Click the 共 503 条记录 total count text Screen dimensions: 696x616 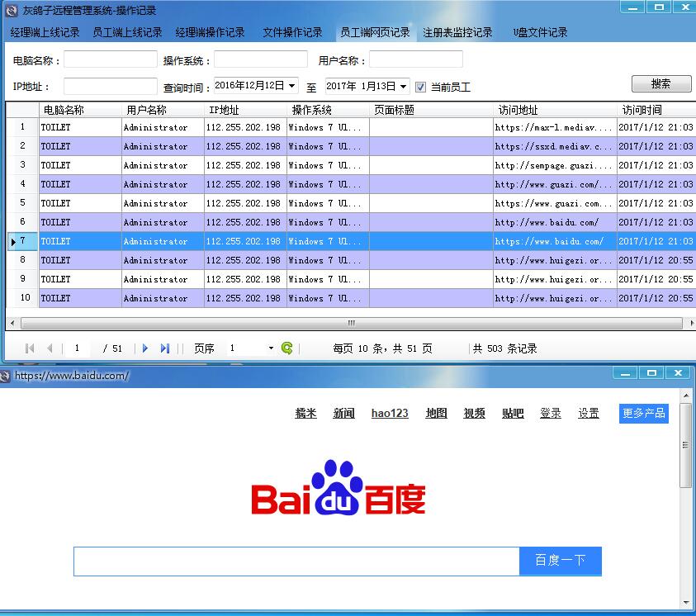504,348
